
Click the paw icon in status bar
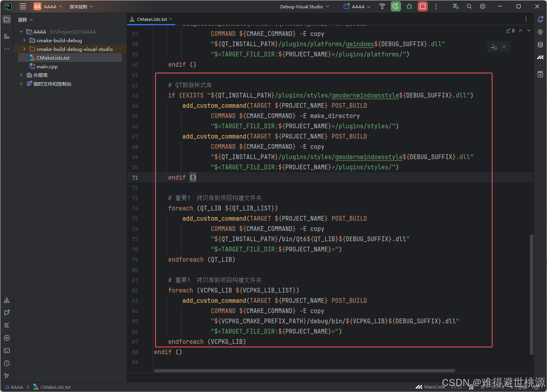point(471,387)
